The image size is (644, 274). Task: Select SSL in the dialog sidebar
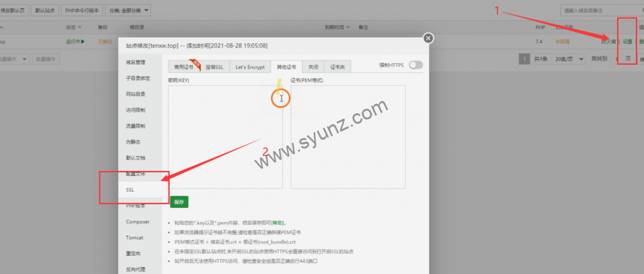click(x=140, y=190)
